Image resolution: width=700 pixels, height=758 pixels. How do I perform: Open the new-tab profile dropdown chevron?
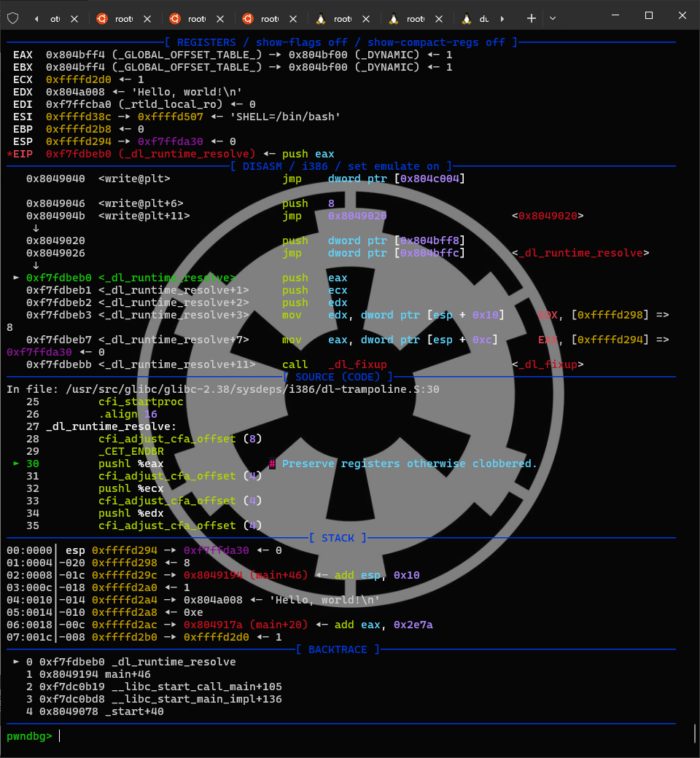coord(553,19)
